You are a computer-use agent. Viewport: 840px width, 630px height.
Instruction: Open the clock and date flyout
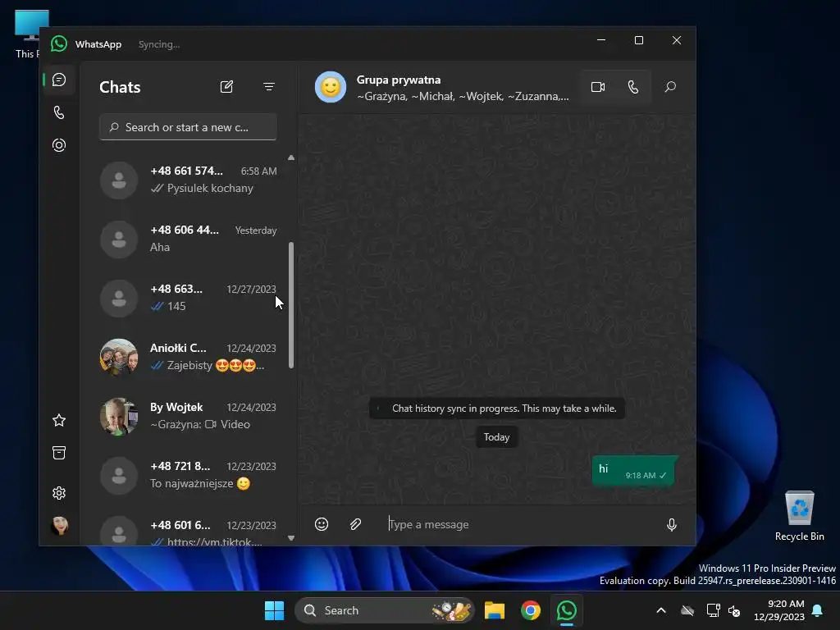[x=779, y=610]
